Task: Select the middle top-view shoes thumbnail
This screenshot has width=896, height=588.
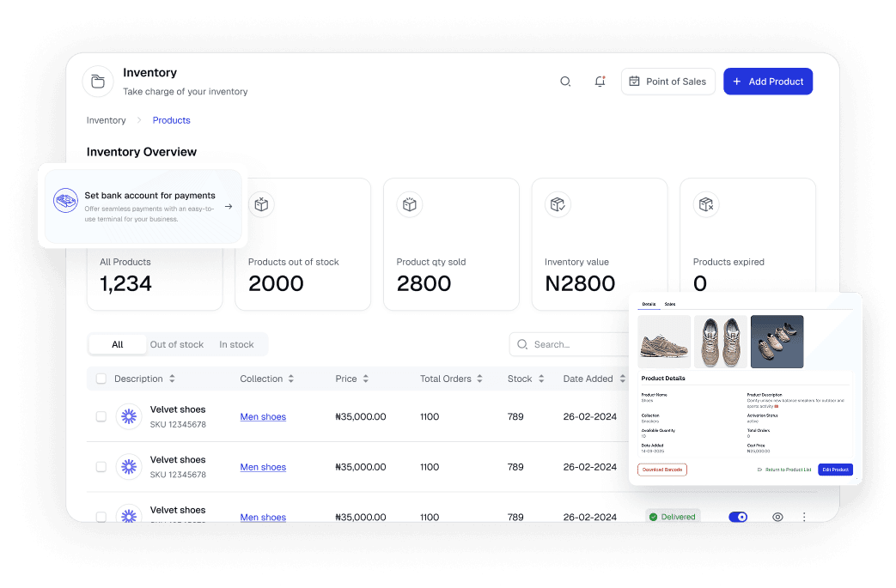Action: click(x=721, y=342)
